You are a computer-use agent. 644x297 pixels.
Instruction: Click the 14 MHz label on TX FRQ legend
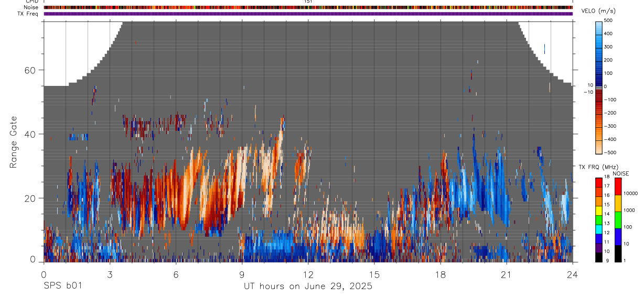pyautogui.click(x=607, y=214)
